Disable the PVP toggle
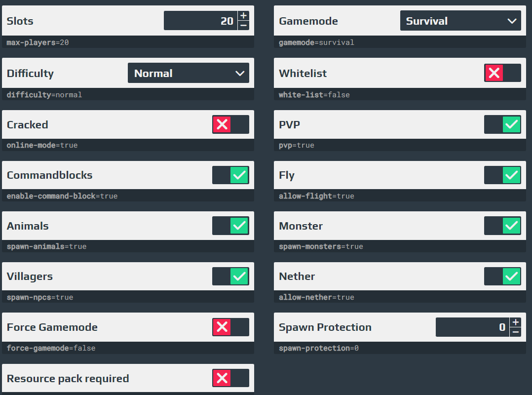 coord(502,124)
